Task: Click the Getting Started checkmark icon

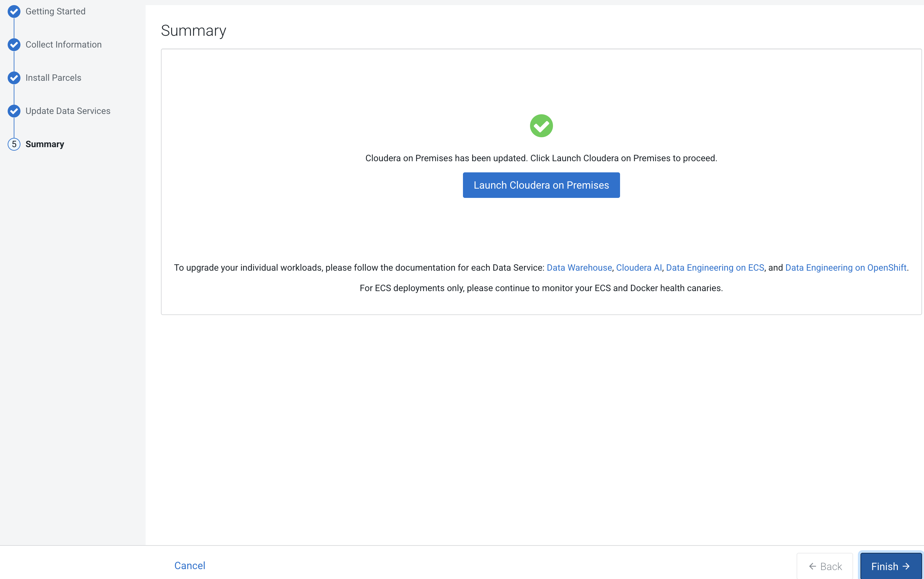Action: pos(14,11)
